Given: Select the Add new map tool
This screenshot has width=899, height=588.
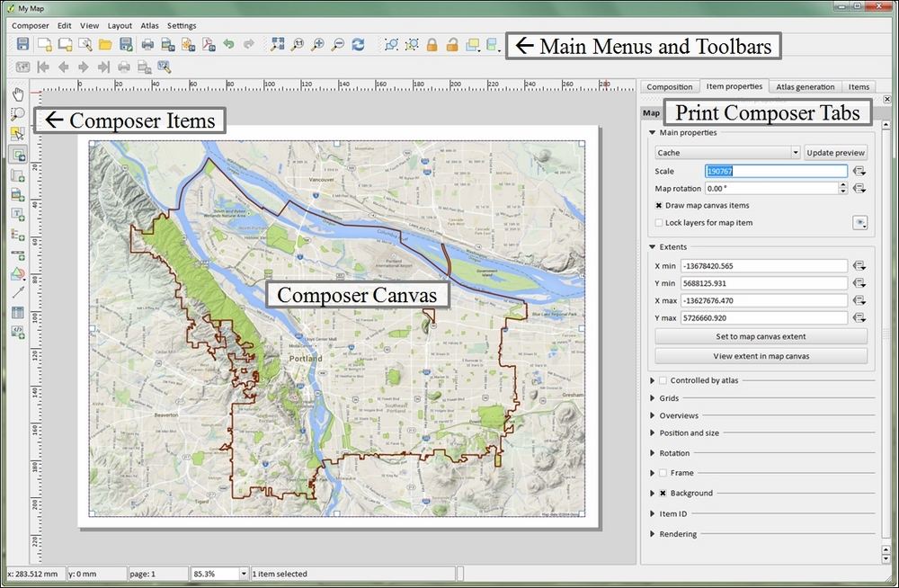Looking at the screenshot, I should click(x=16, y=153).
